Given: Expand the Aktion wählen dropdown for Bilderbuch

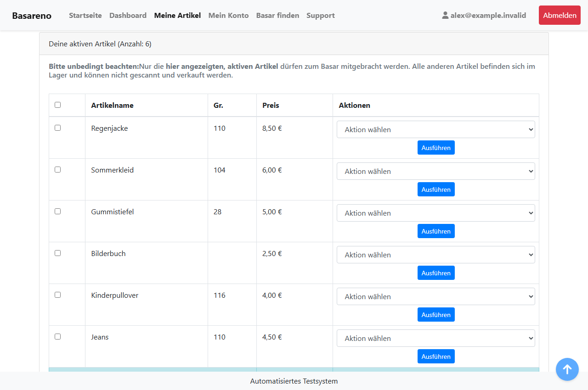Looking at the screenshot, I should (x=436, y=255).
